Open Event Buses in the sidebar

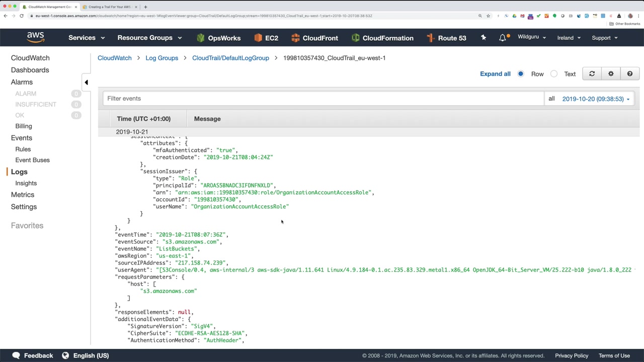tap(32, 160)
